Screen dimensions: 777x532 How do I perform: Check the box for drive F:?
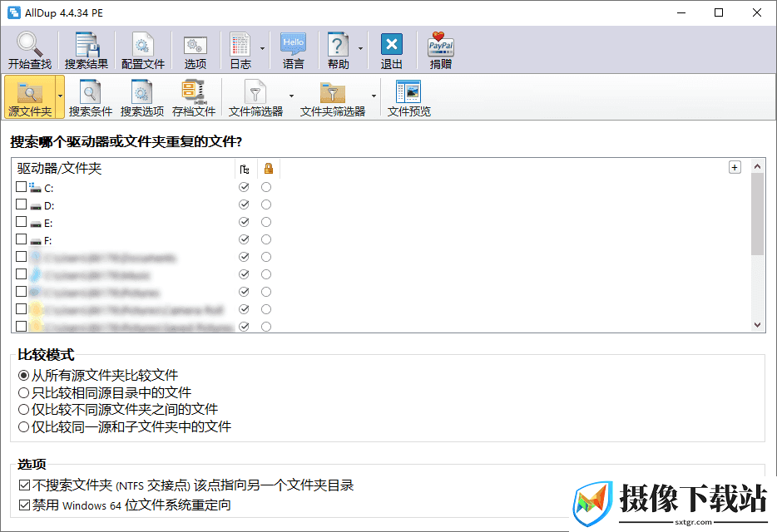[21, 239]
